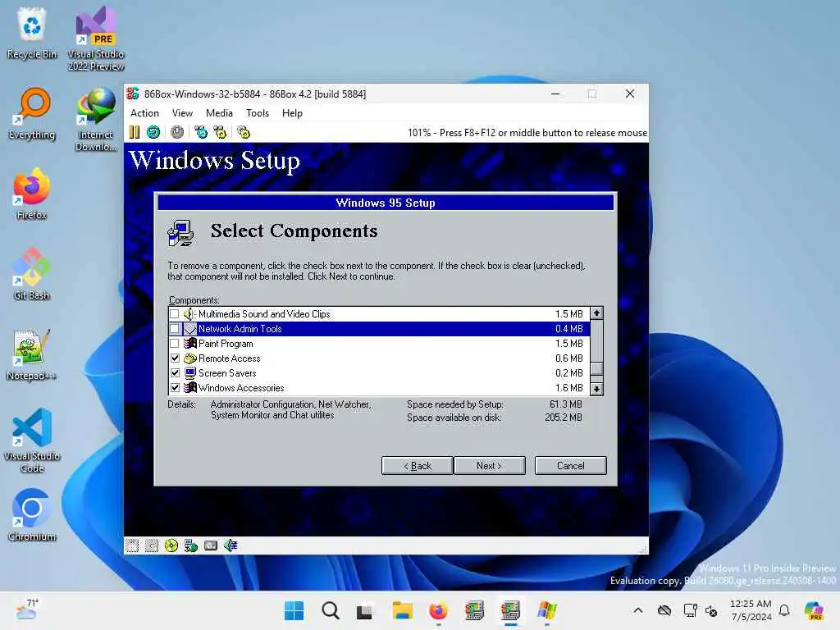
Task: Open Git Bash desktop shortcut
Action: 32,274
